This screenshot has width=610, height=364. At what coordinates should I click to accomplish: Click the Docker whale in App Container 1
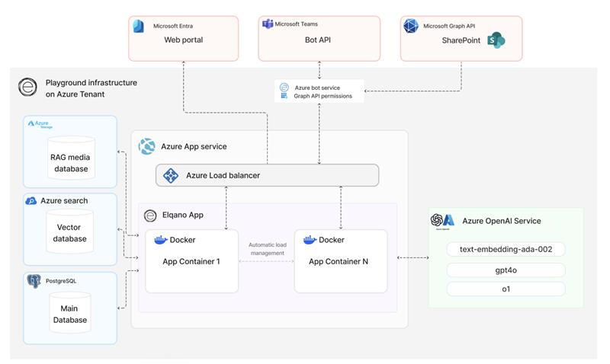[160, 240]
